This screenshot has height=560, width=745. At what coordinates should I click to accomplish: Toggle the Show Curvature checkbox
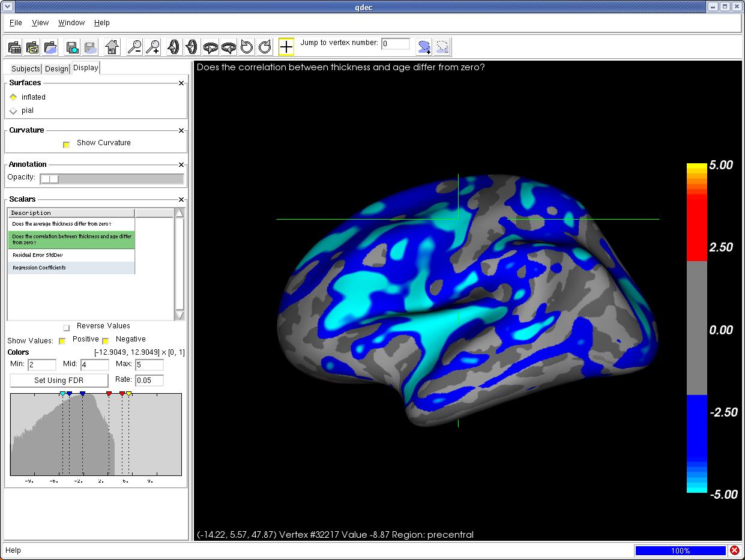point(67,144)
